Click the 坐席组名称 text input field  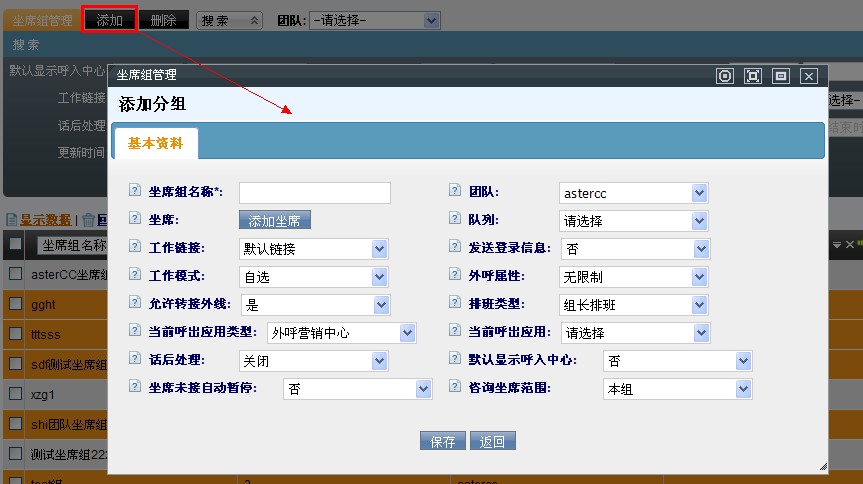314,193
